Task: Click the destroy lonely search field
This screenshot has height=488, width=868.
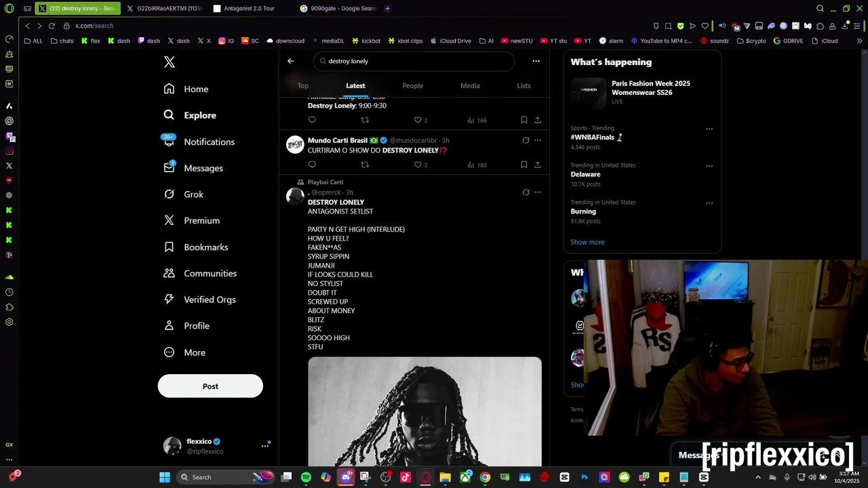Action: click(414, 61)
